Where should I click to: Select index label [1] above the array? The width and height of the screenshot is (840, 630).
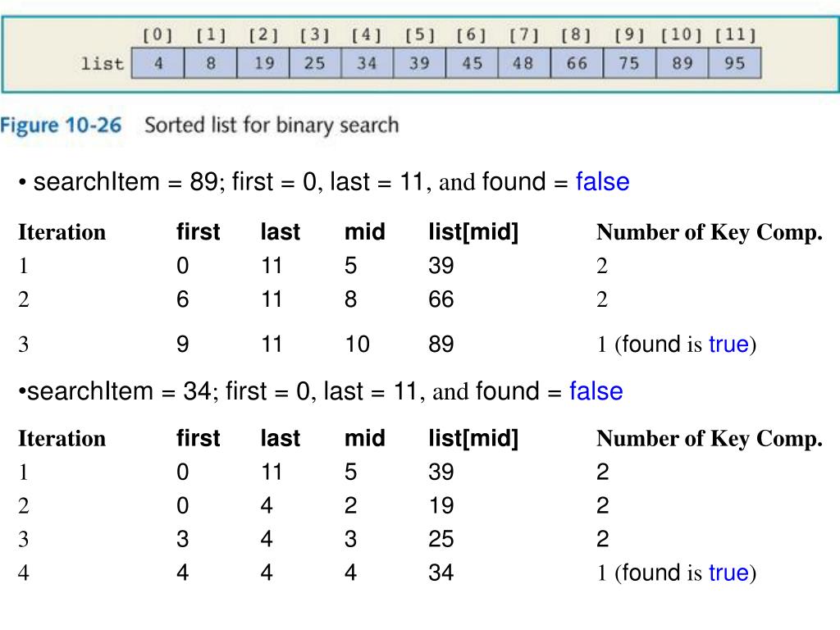[211, 35]
